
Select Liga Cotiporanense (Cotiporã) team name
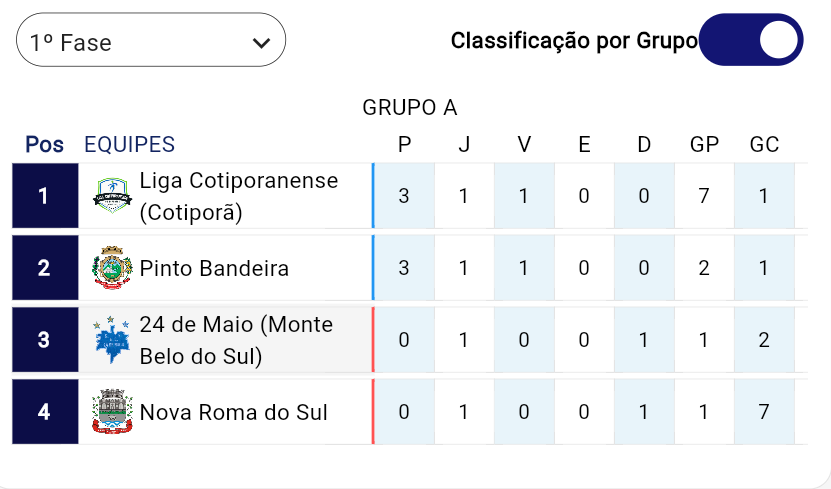pos(239,196)
